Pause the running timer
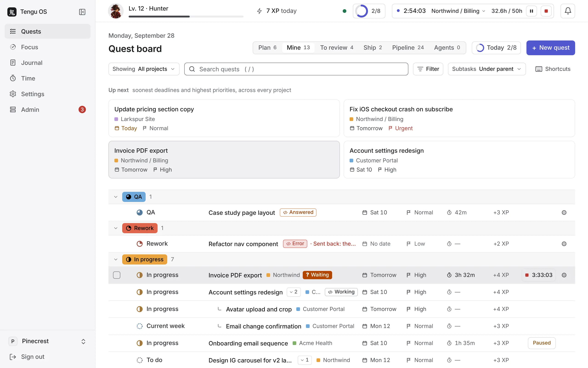The height and width of the screenshot is (368, 588). pos(531,11)
